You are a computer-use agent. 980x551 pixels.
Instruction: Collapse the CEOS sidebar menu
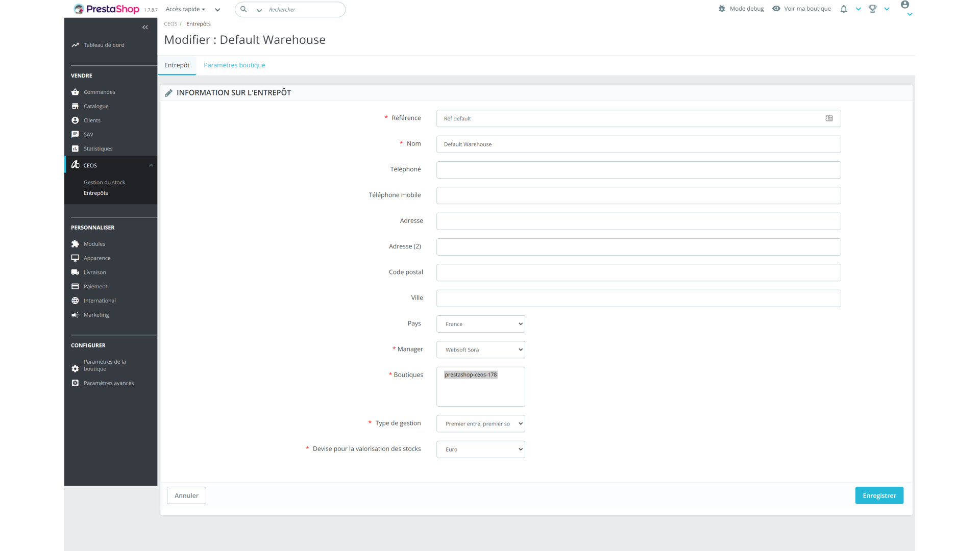tap(151, 166)
